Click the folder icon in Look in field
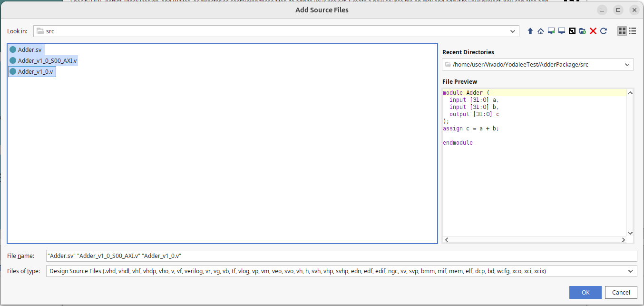The image size is (644, 306). (40, 31)
